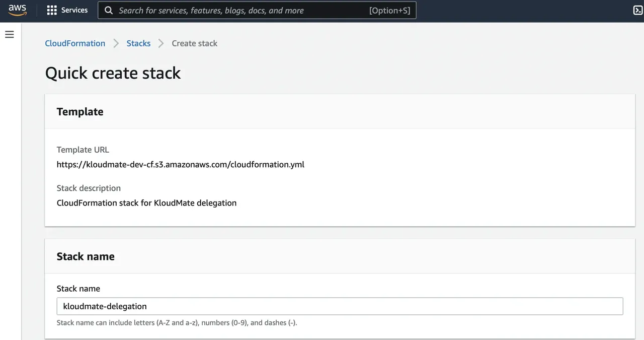Click the Template section header
The width and height of the screenshot is (644, 340).
(x=80, y=111)
